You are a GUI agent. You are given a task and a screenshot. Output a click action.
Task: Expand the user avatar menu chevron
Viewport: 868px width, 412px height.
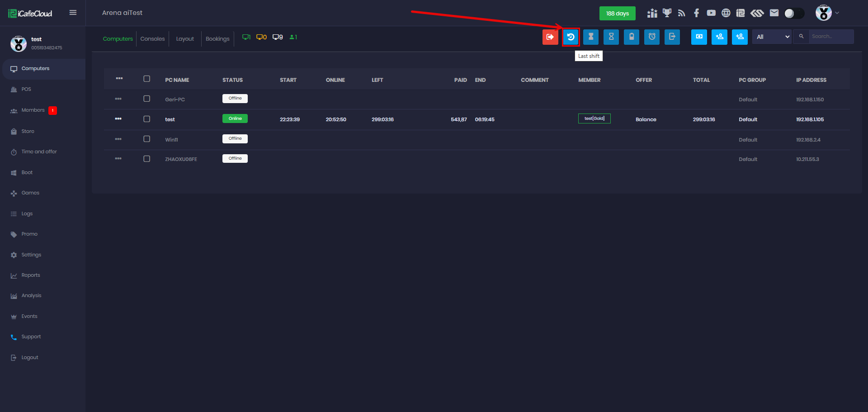(837, 13)
